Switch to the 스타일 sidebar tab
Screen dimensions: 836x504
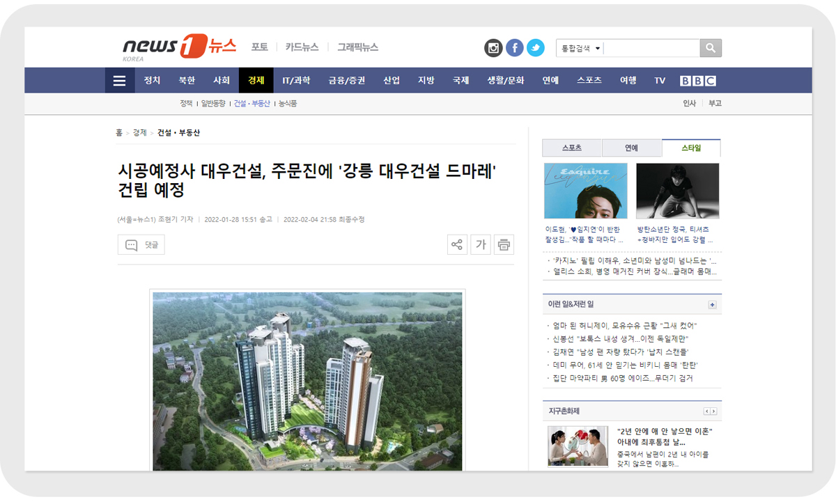[691, 148]
